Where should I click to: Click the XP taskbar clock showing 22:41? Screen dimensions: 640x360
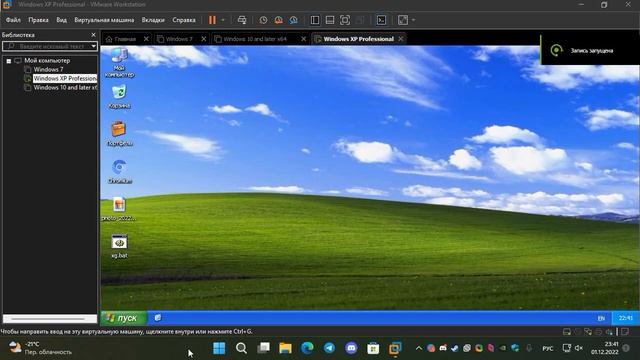tap(626, 318)
